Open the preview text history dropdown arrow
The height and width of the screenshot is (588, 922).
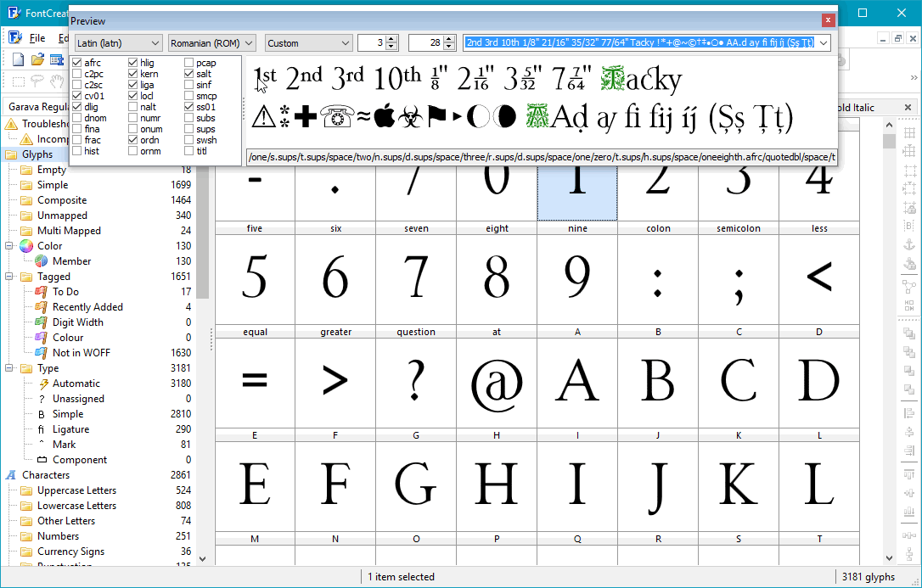click(x=824, y=43)
